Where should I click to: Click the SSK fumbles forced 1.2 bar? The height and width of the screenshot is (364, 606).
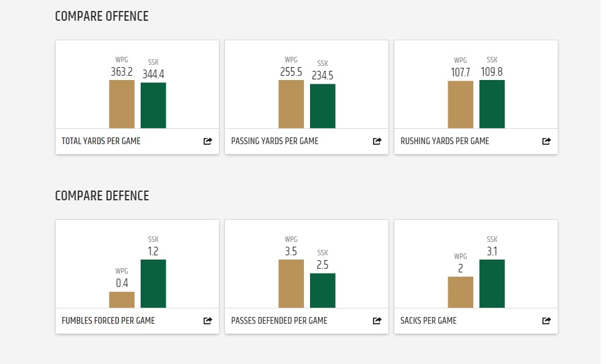(x=153, y=283)
